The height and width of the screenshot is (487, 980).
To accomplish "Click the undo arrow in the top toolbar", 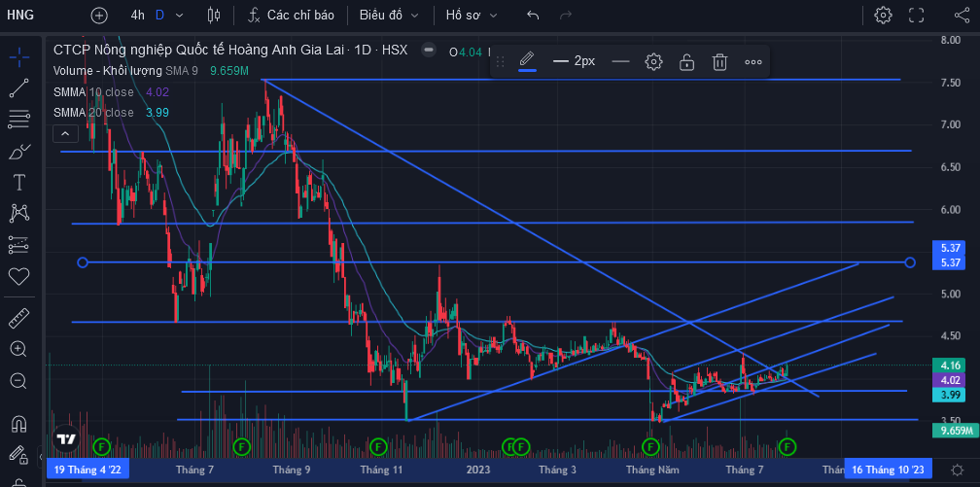I will [533, 15].
